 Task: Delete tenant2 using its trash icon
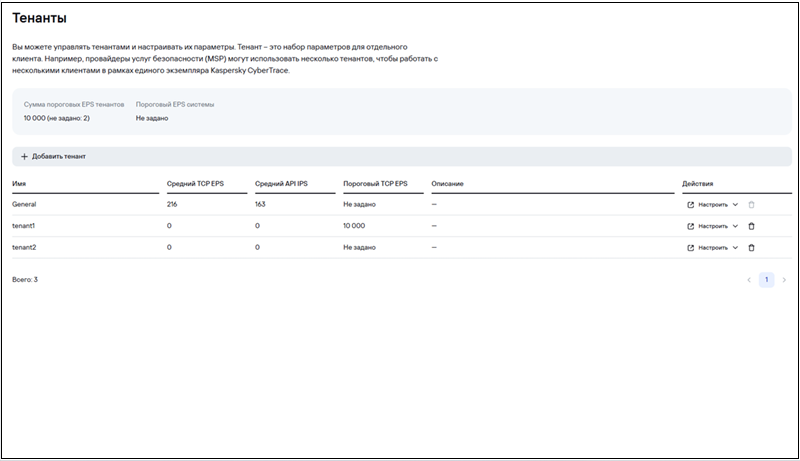pyautogui.click(x=751, y=248)
